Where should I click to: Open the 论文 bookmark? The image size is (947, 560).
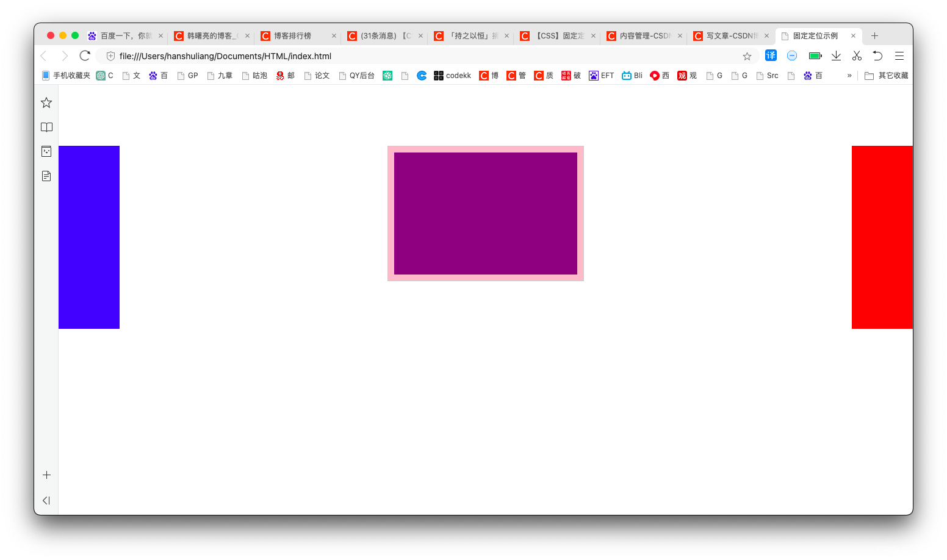(317, 76)
